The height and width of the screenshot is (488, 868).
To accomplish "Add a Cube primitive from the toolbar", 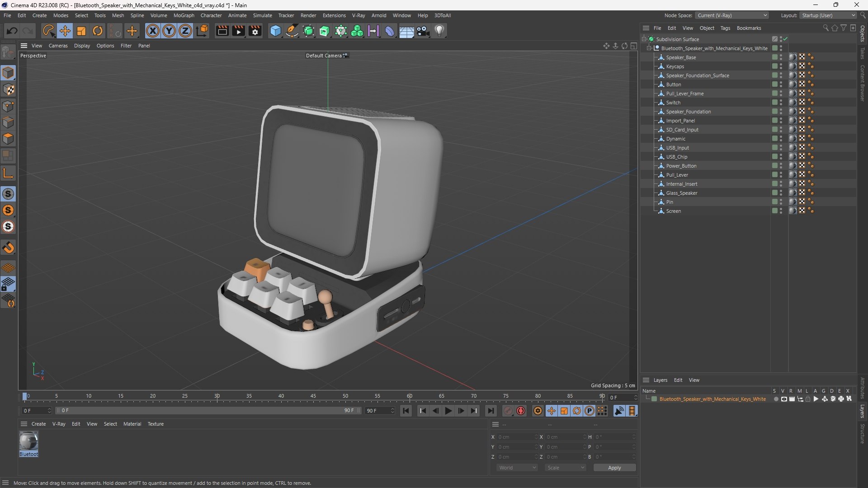I will click(x=275, y=31).
